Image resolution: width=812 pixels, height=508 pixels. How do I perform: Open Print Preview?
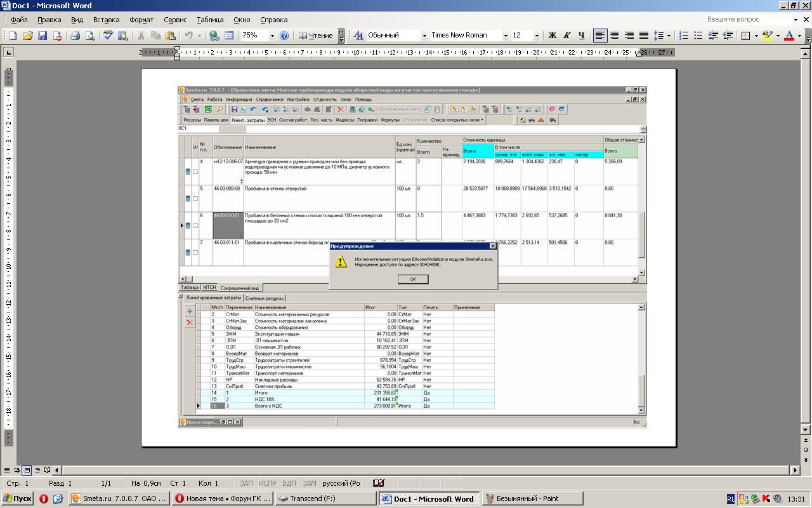coord(90,36)
